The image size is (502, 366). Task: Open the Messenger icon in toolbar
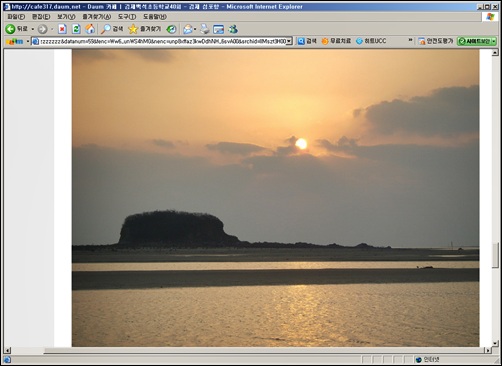(233, 29)
